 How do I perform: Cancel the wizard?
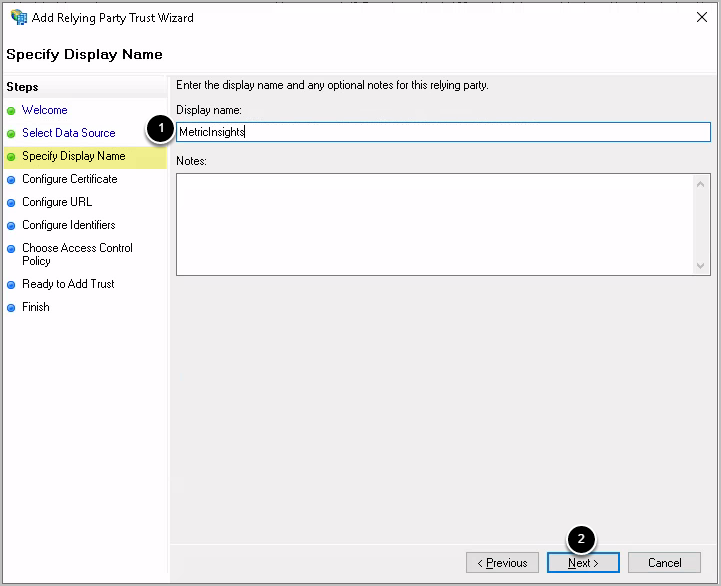click(664, 563)
